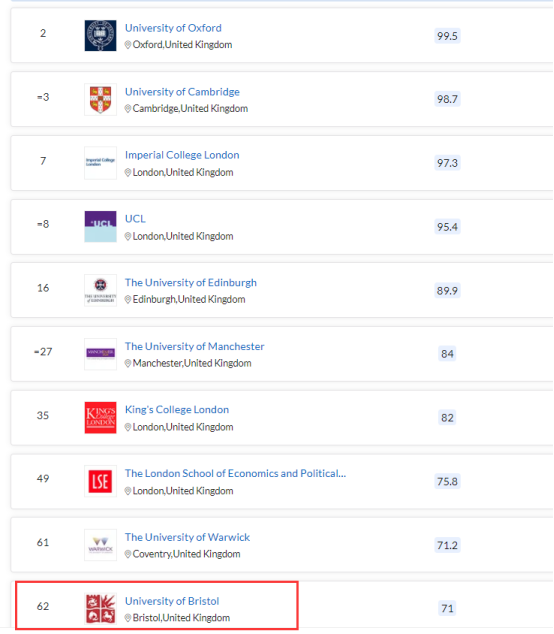Click the Imperial College London logo
The width and height of the screenshot is (554, 634).
[100, 163]
